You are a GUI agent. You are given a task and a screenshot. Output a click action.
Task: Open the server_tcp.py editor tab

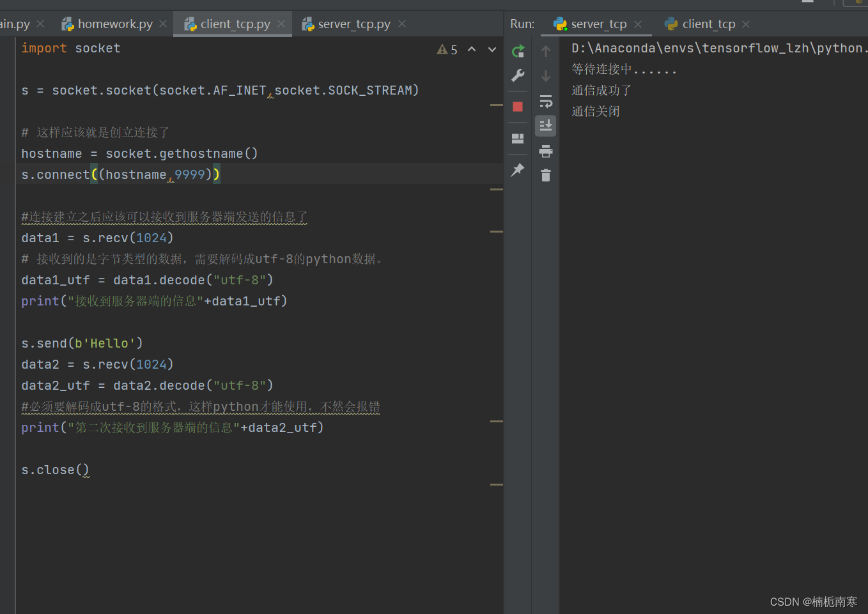[x=354, y=24]
